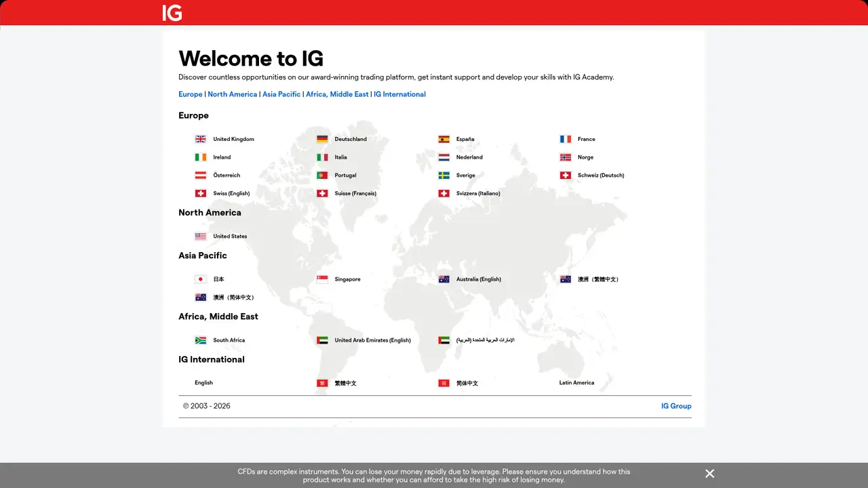Image resolution: width=868 pixels, height=488 pixels.
Task: Click the Sverige flag icon
Action: point(444,175)
